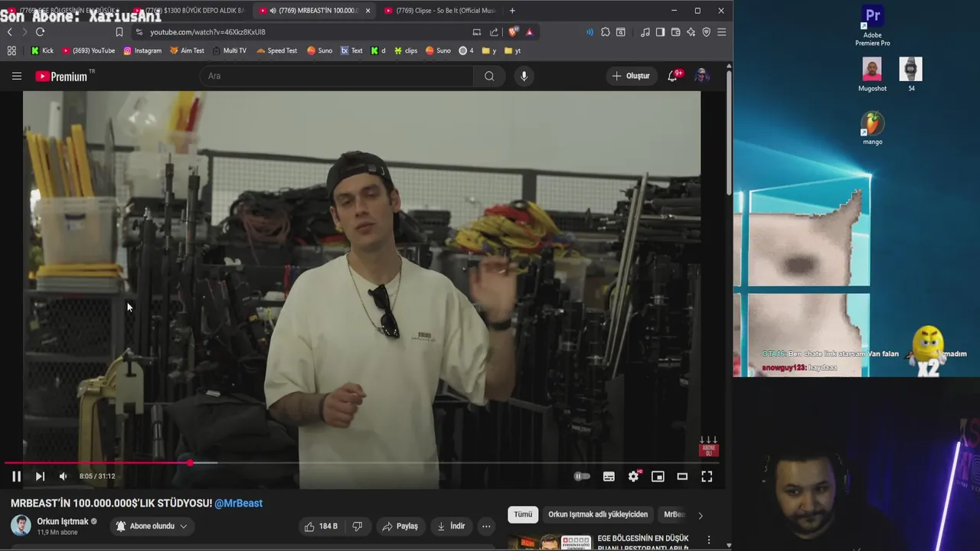Dislike the video
The image size is (980, 551).
tap(357, 526)
